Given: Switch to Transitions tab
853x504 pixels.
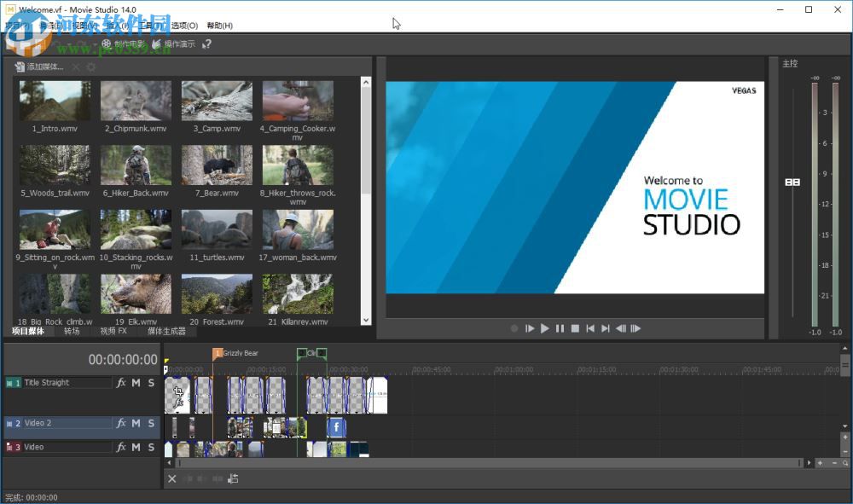Looking at the screenshot, I should (72, 331).
